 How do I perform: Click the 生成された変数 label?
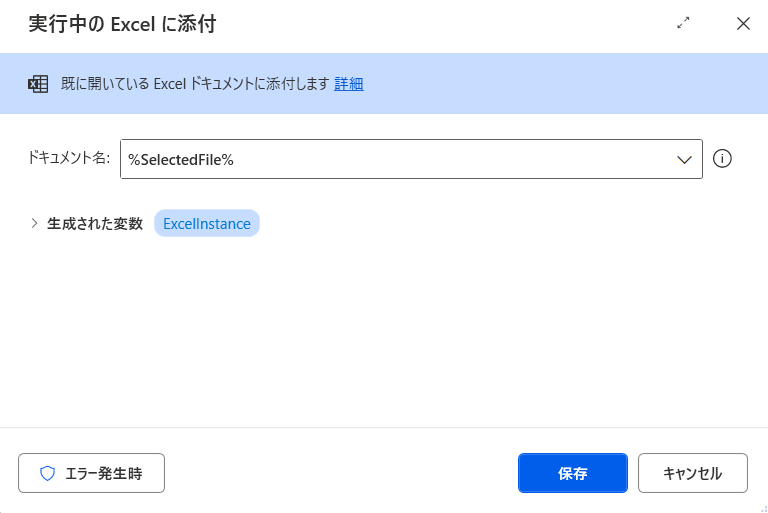coord(95,223)
